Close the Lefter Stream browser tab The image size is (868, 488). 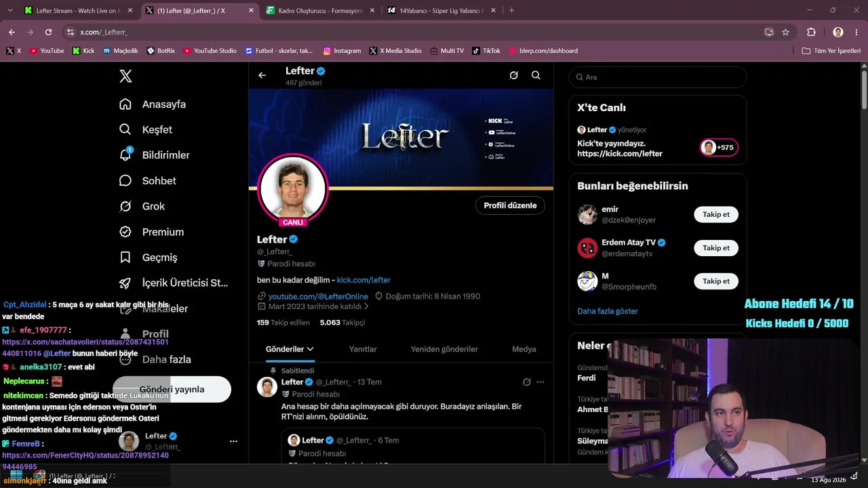[130, 11]
